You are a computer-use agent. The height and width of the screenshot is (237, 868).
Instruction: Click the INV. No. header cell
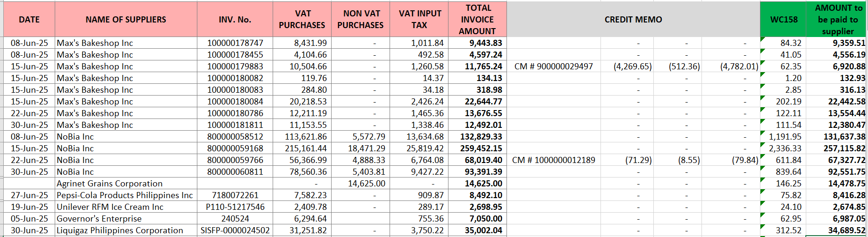(x=235, y=19)
